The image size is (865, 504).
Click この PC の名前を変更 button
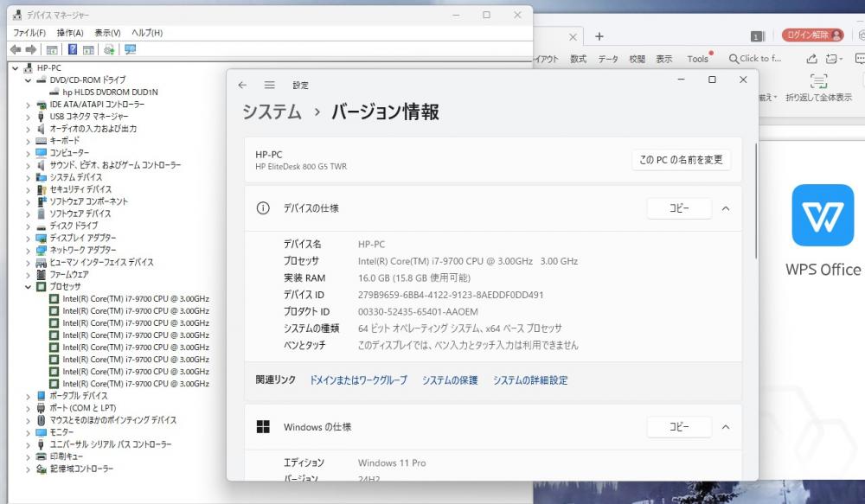coord(681,160)
